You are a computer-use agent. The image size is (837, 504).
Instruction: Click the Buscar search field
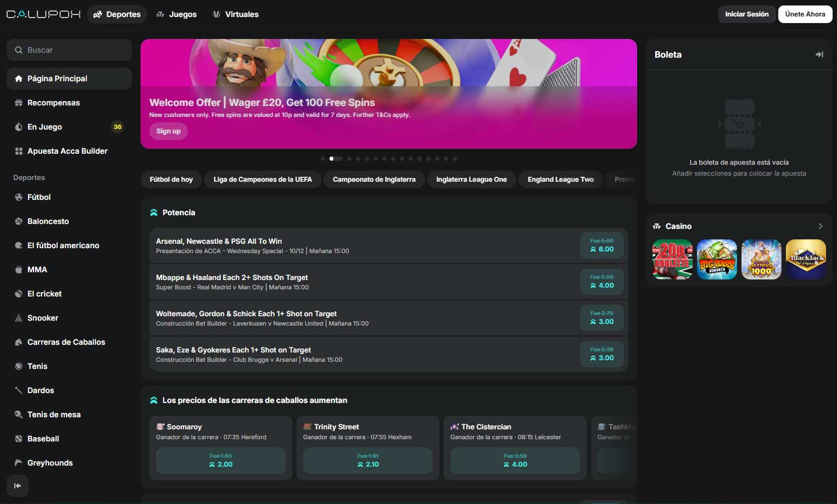(x=69, y=50)
